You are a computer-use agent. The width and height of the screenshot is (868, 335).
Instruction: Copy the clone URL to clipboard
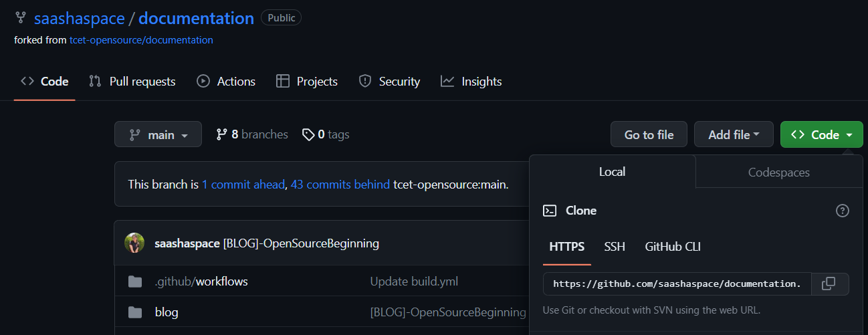829,284
